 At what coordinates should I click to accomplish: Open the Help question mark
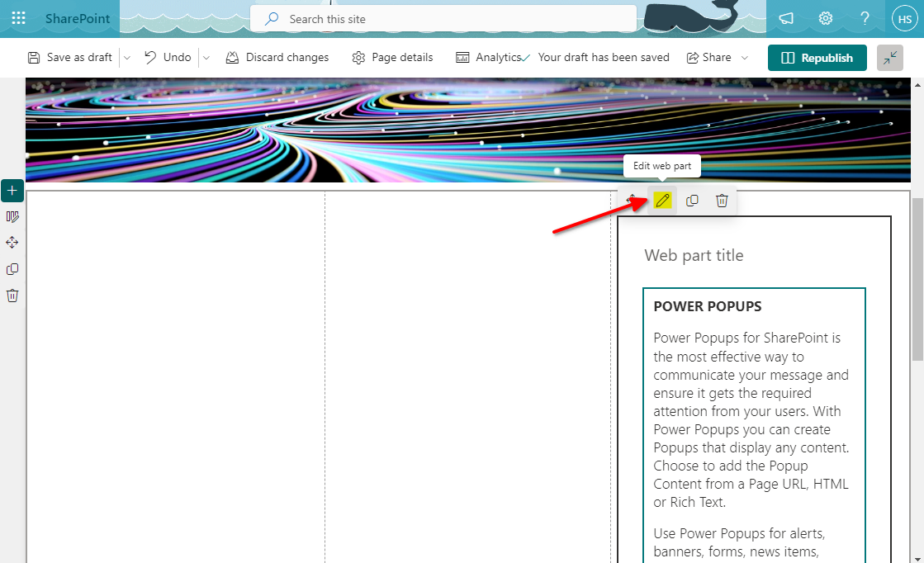tap(865, 19)
